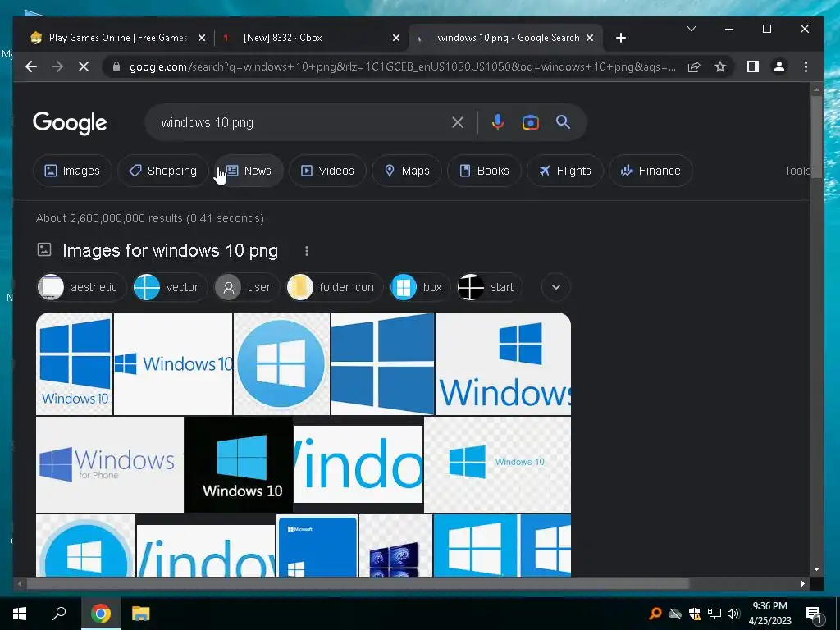Open Windows Start menu

tap(20, 614)
